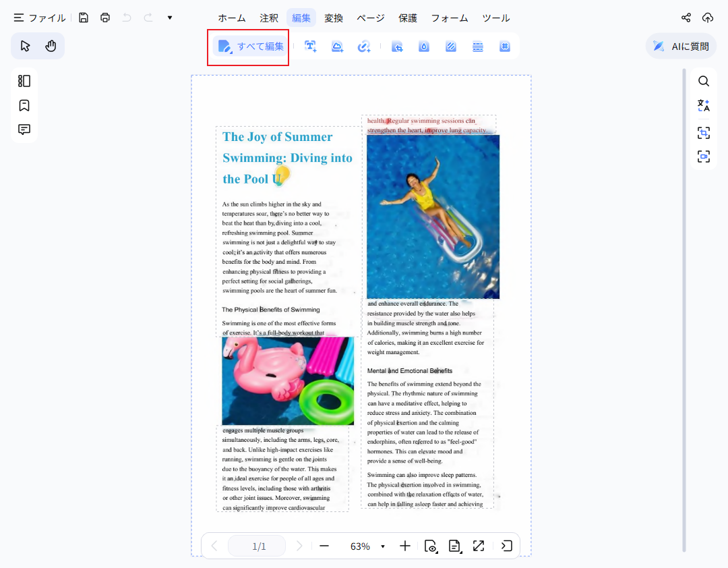Expand the toolbar overflow arrow

click(170, 17)
